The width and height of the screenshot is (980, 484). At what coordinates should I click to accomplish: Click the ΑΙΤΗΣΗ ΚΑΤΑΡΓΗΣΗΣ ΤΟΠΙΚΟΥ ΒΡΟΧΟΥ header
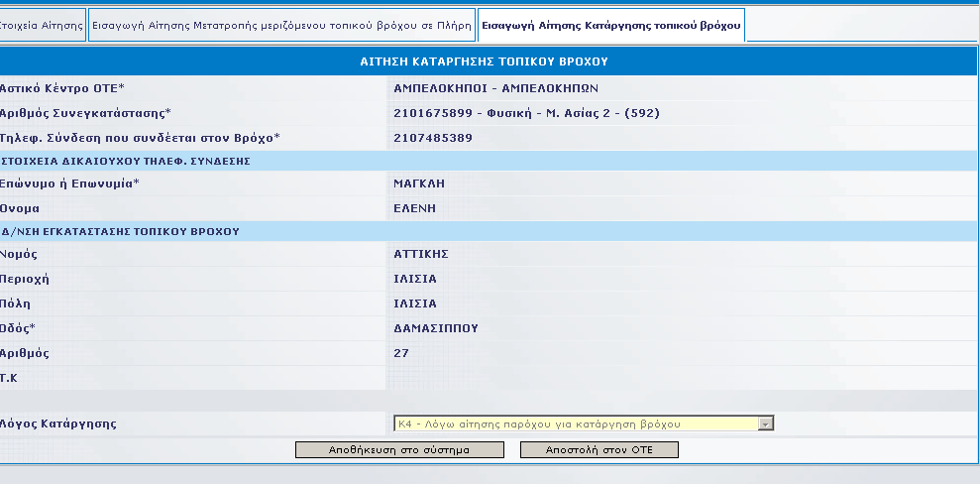click(485, 61)
